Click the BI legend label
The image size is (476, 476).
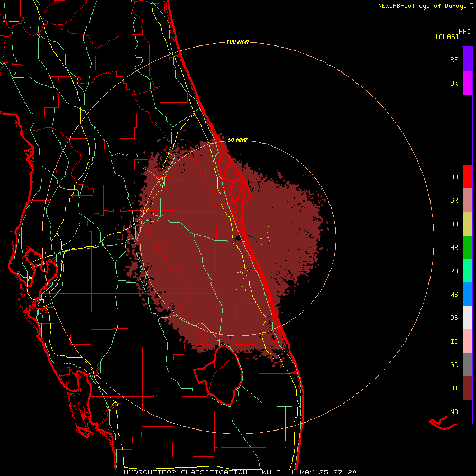tap(454, 388)
